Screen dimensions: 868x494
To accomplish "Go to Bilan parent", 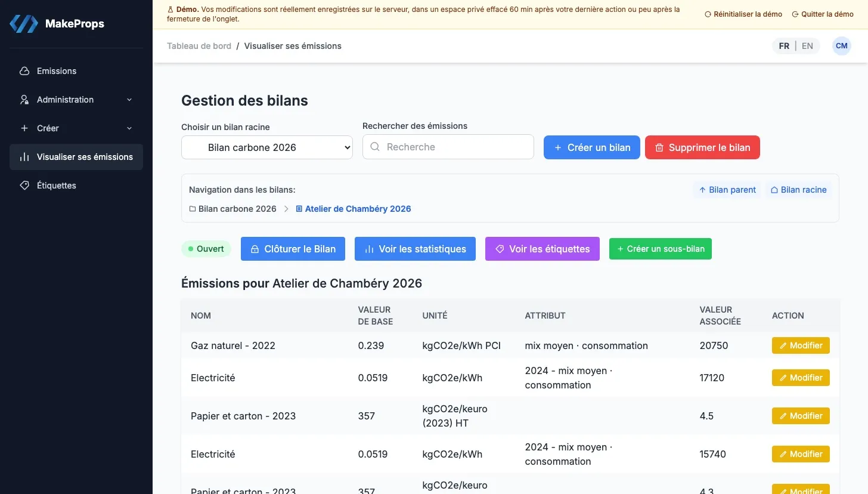I will point(727,190).
